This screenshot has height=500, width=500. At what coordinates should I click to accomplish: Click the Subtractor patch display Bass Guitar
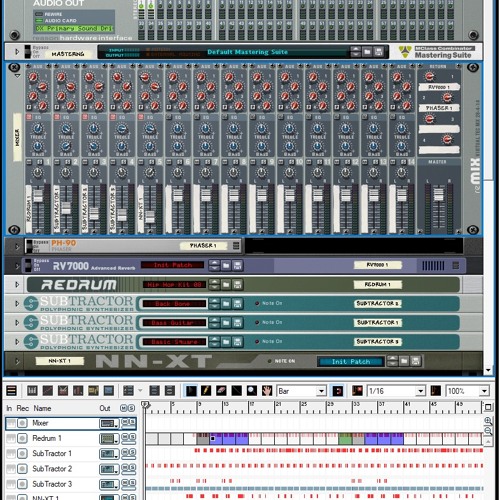[174, 323]
